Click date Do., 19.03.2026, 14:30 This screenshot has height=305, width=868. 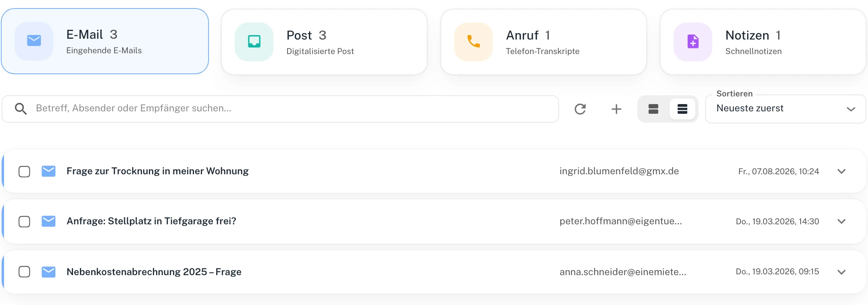point(777,221)
